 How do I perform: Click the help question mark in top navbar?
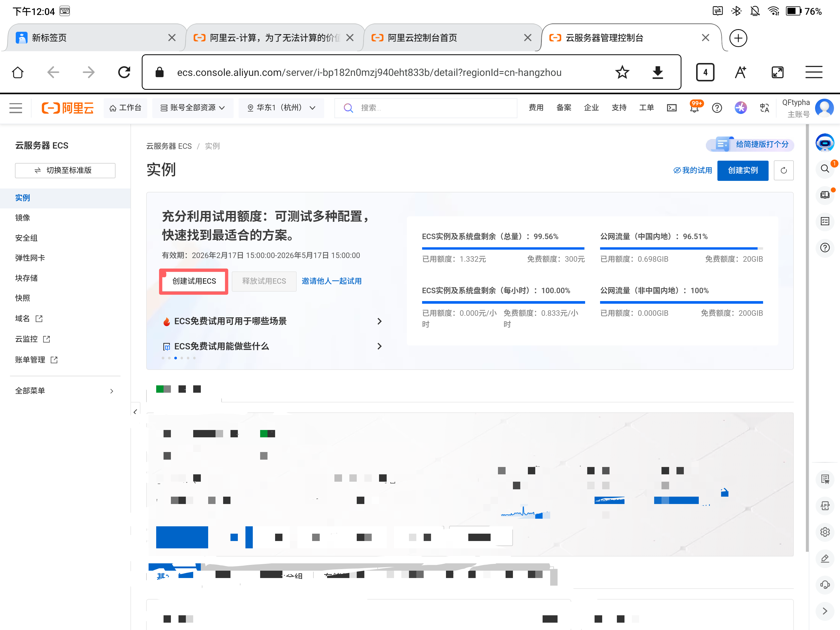717,108
